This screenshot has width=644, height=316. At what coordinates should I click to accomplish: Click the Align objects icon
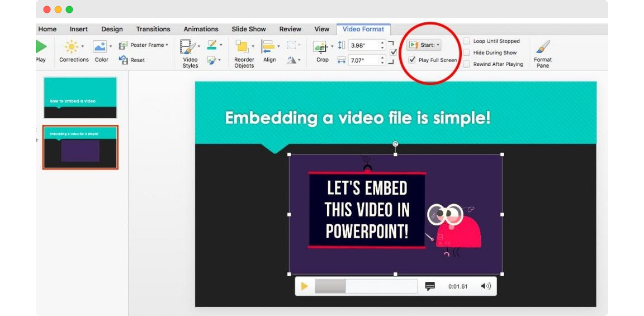[x=268, y=47]
